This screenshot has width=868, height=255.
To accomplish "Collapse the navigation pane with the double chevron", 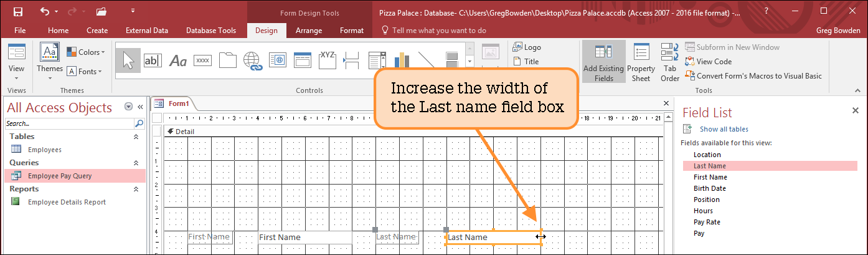I will [140, 107].
